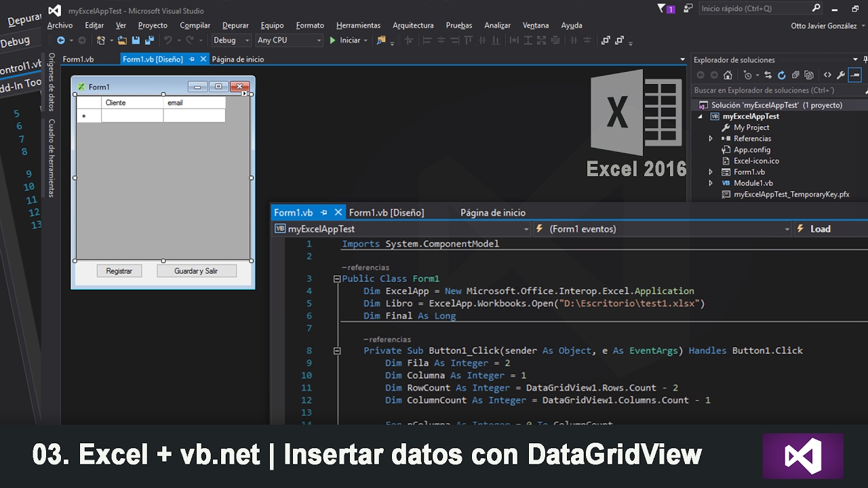Viewport: 868px width, 488px height.
Task: Click the Cliente column header in the grid
Action: click(132, 103)
